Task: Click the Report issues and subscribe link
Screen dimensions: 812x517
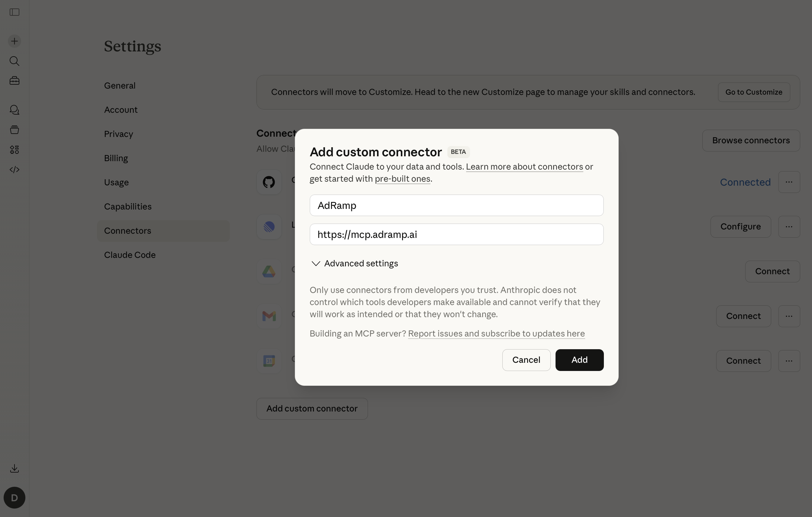Action: (x=496, y=333)
